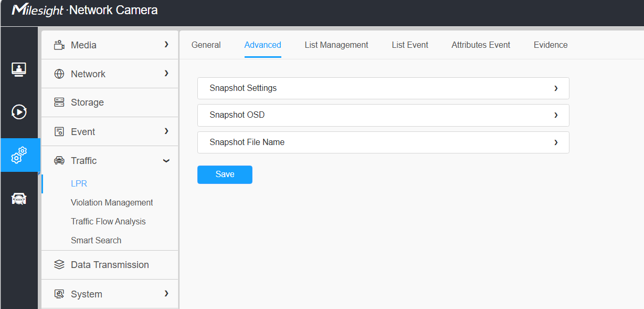644x309 pixels.
Task: Expand the Media menu chevron
Action: point(166,45)
